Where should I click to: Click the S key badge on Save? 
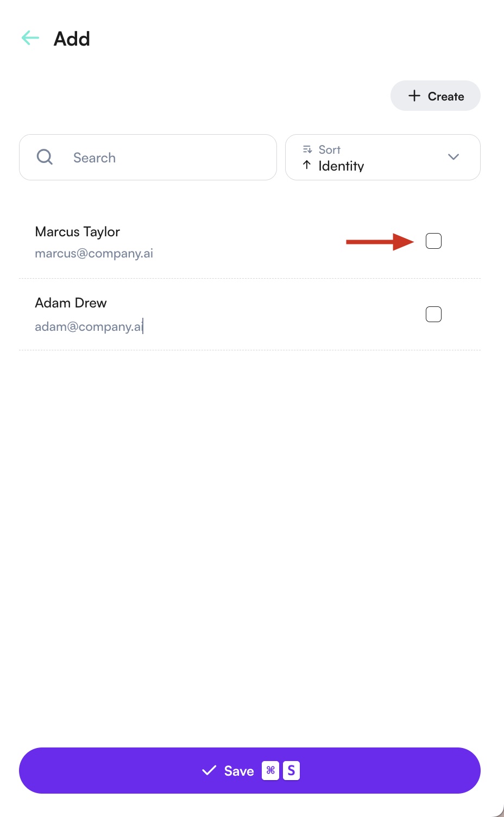click(x=291, y=770)
